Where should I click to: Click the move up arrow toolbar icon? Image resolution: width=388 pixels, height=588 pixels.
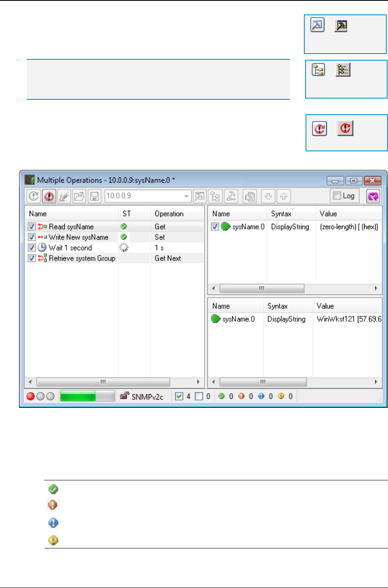[x=284, y=196]
